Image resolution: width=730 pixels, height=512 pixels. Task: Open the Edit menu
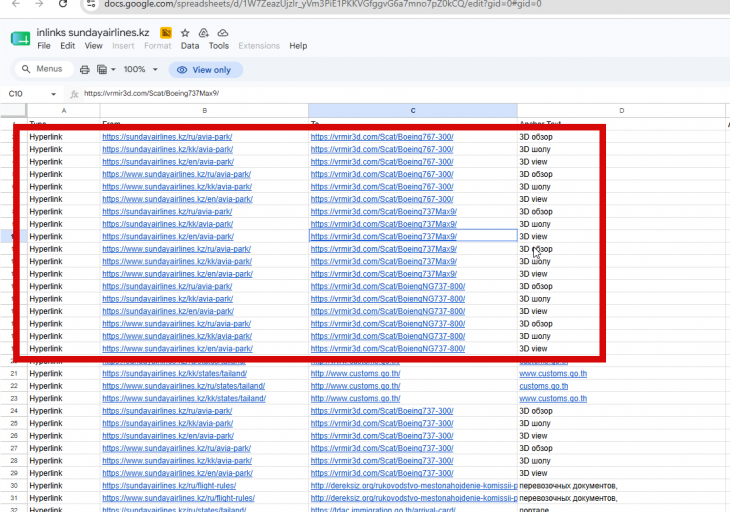(67, 46)
